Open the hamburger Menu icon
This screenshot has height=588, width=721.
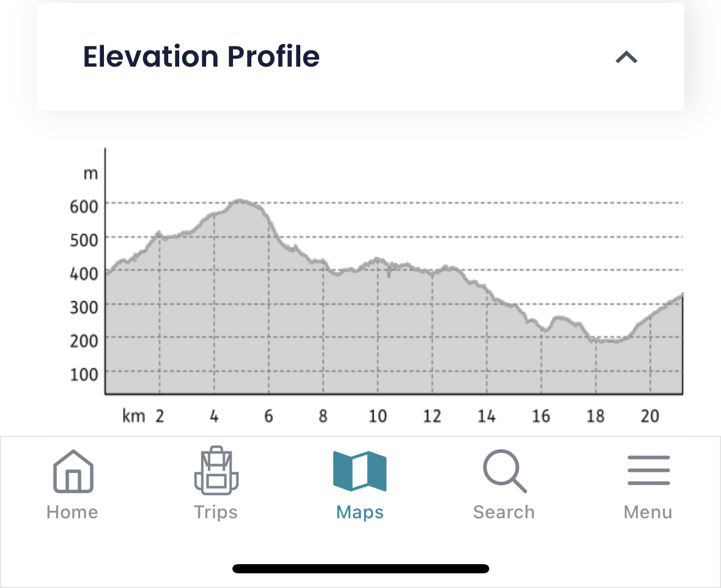[648, 471]
